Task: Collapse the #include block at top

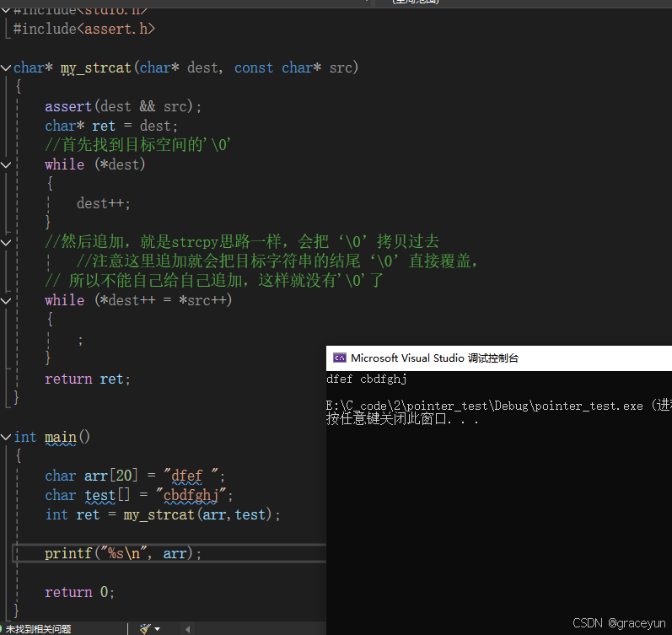Action: tap(6, 10)
